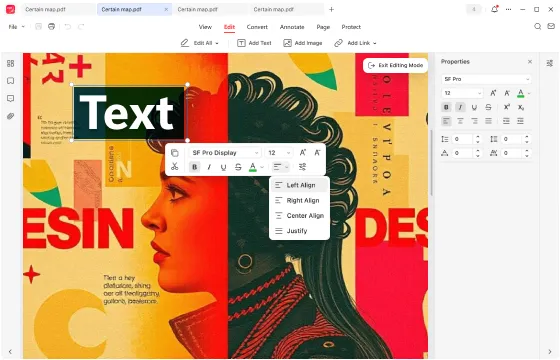Open comments panel icon in left sidebar
Viewport: 560px width, 360px height.
(11, 98)
